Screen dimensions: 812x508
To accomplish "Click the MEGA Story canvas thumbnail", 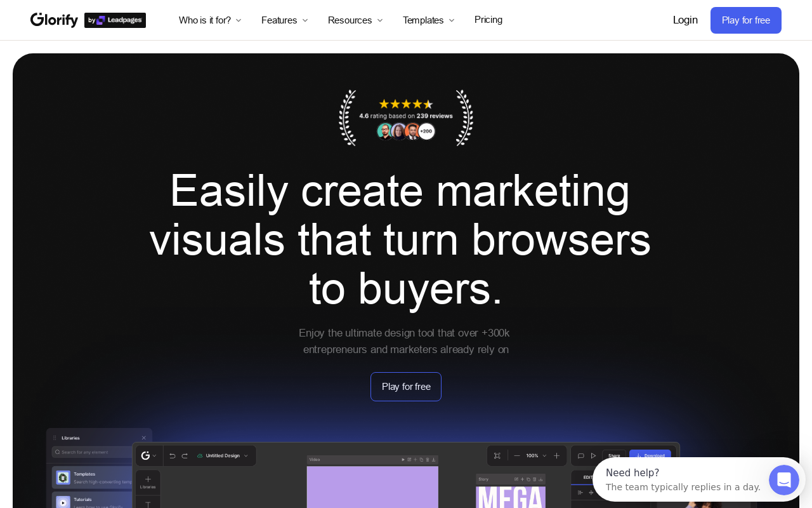I will pyautogui.click(x=511, y=497).
